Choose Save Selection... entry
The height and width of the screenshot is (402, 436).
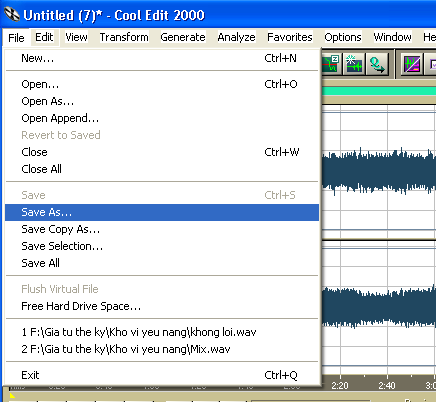click(x=162, y=246)
